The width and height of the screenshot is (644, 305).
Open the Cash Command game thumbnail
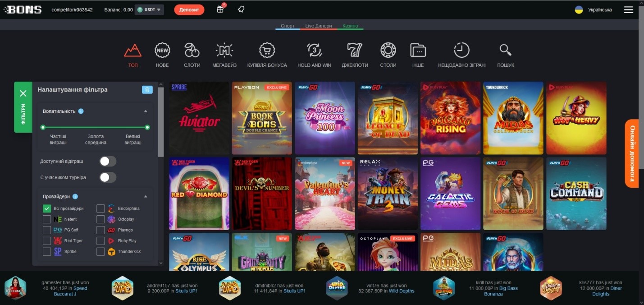(x=576, y=194)
